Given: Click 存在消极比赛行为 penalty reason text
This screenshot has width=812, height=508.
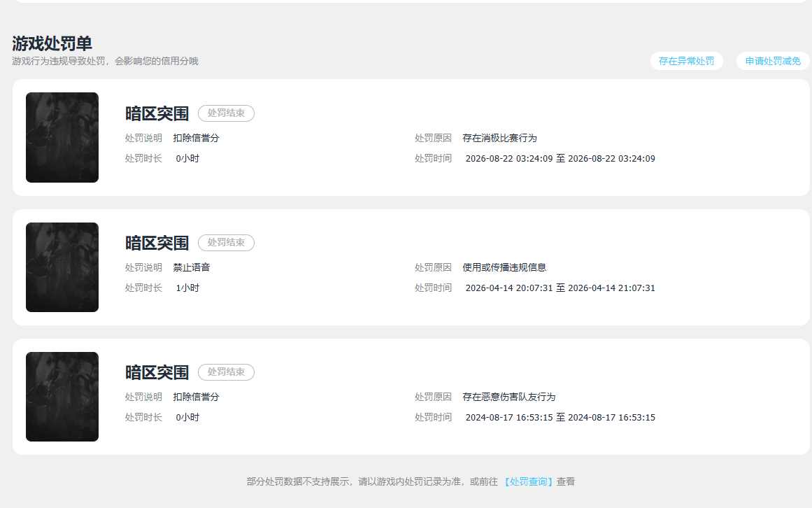Looking at the screenshot, I should point(500,139).
